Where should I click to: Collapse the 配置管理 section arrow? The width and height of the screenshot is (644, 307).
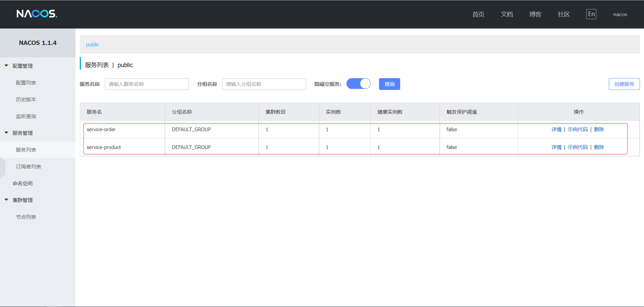click(6, 66)
